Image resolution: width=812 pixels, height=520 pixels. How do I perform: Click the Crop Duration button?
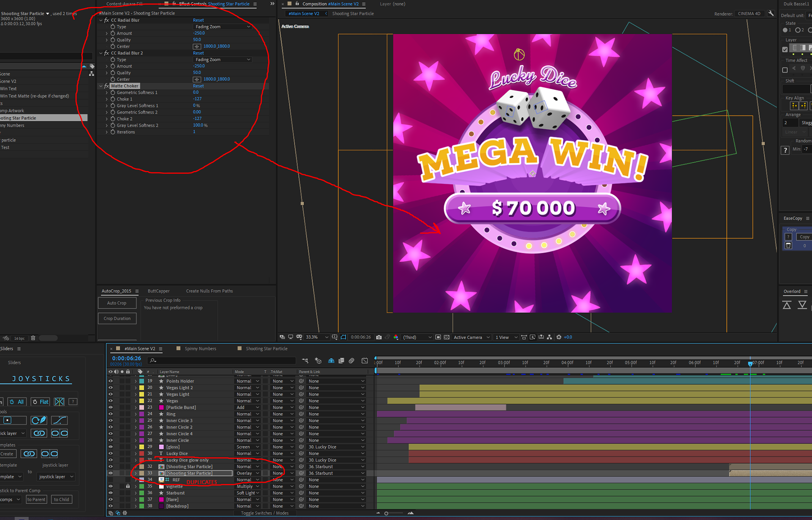click(117, 318)
